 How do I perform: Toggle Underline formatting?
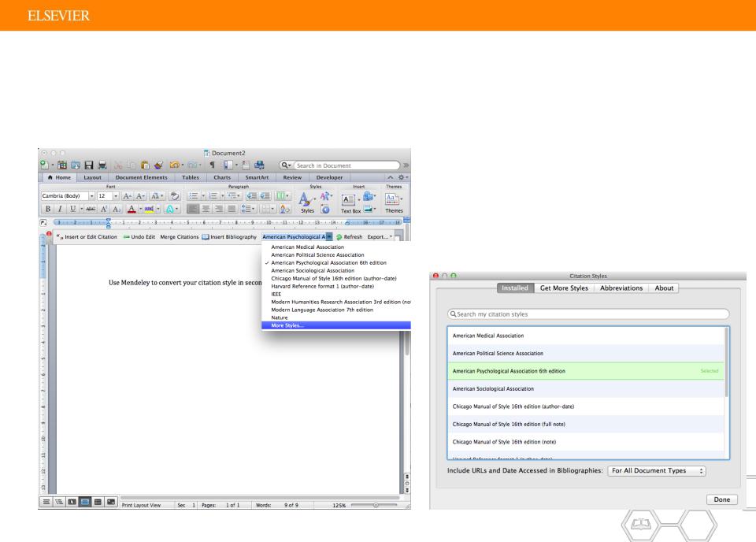(x=72, y=209)
